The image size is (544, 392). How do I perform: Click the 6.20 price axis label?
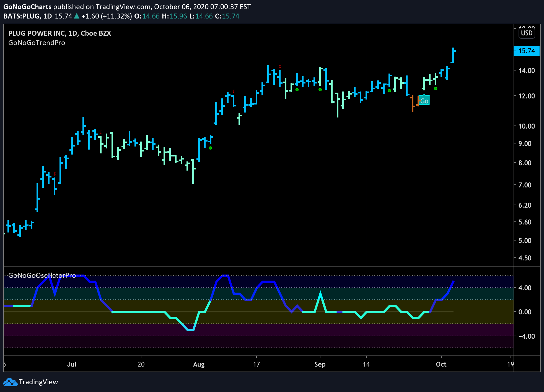click(525, 205)
